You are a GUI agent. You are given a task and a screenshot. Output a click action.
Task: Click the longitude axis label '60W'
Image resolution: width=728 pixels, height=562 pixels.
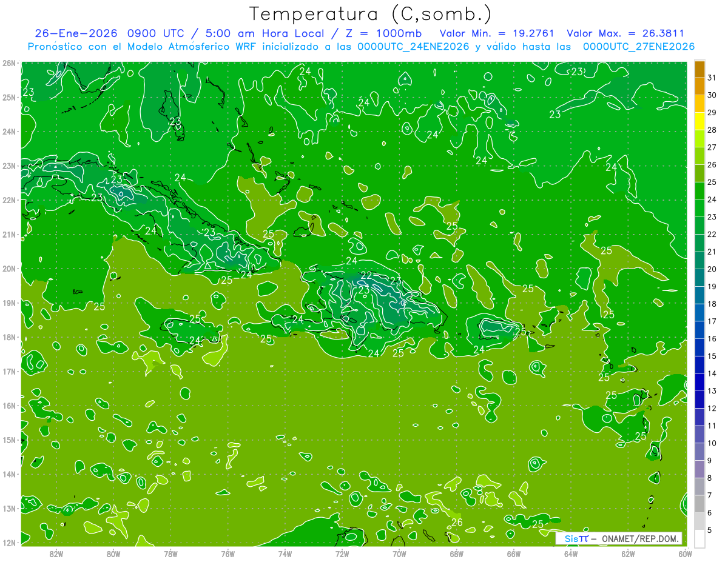[685, 554]
